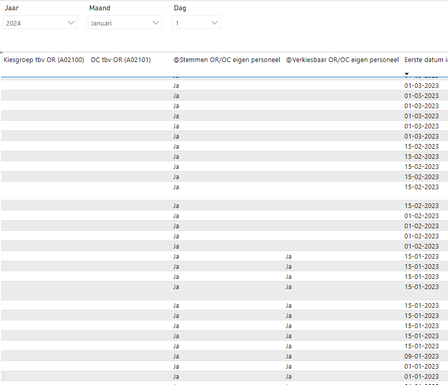Sort by Kiesgroep tbv OR (A02100) column header
The image size is (448, 385).
point(44,60)
